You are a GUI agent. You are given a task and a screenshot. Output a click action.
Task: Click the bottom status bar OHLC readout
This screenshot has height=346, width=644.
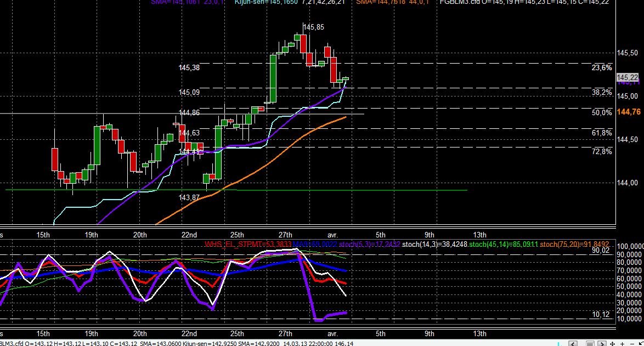click(68, 343)
